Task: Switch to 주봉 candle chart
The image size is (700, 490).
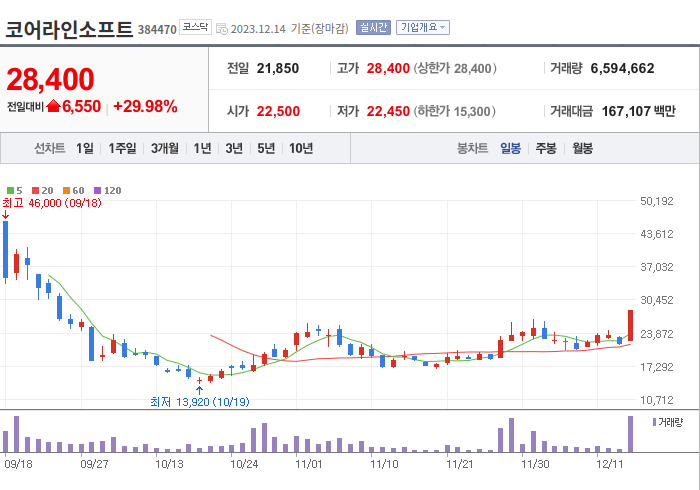Action: click(546, 148)
